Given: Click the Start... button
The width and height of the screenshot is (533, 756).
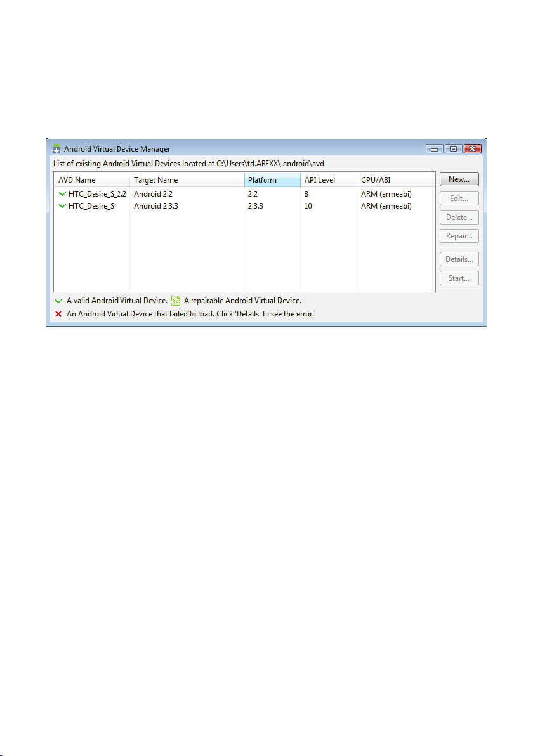Looking at the screenshot, I should coord(459,278).
